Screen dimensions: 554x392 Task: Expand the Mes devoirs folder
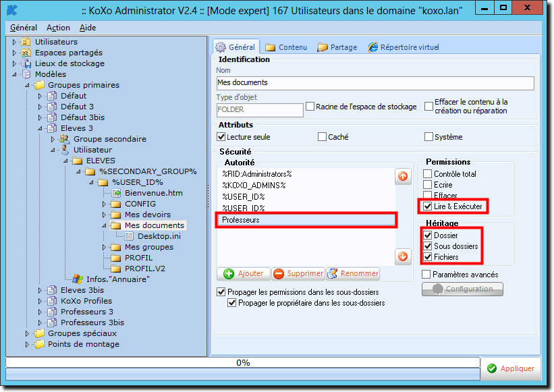click(104, 215)
